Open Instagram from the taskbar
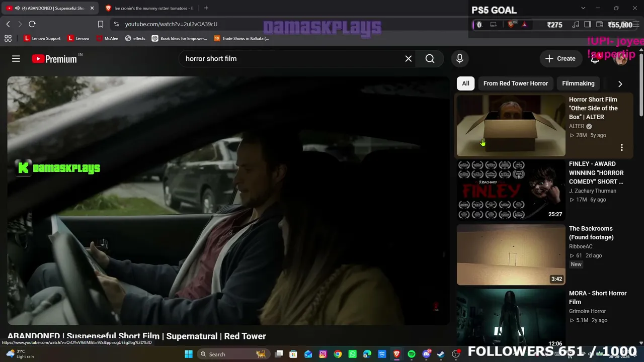This screenshot has width=644, height=362. (x=323, y=354)
